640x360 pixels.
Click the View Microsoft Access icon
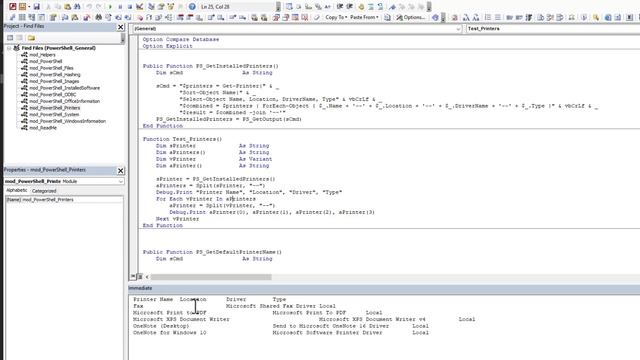coord(13,7)
